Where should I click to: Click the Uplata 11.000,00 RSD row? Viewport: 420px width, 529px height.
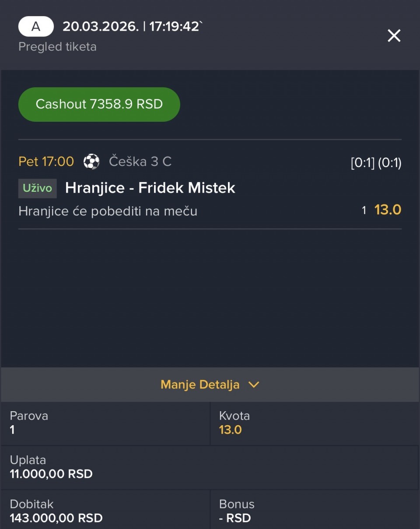[209, 467]
